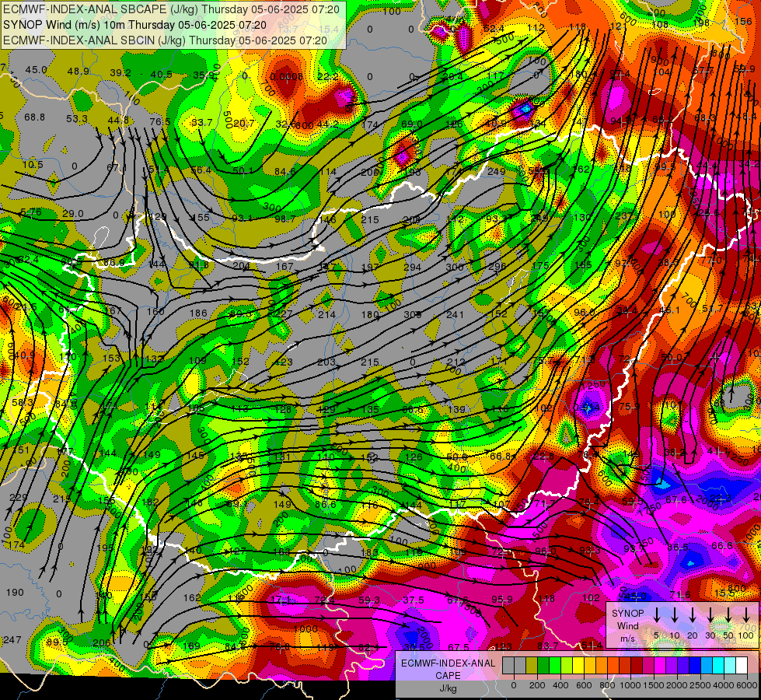The width and height of the screenshot is (761, 700).
Task: Click the 5 m/s wind arrow in SYNOP legend
Action: (x=656, y=614)
